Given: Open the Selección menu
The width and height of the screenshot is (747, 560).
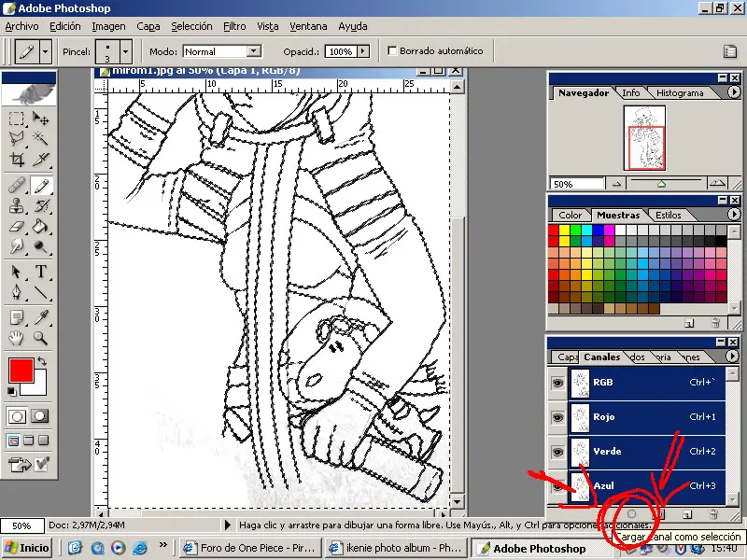Looking at the screenshot, I should [191, 27].
